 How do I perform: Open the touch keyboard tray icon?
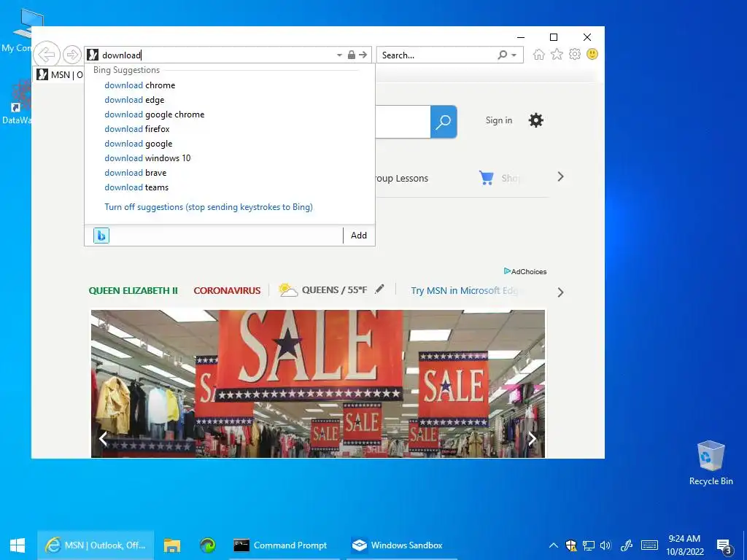click(x=649, y=545)
